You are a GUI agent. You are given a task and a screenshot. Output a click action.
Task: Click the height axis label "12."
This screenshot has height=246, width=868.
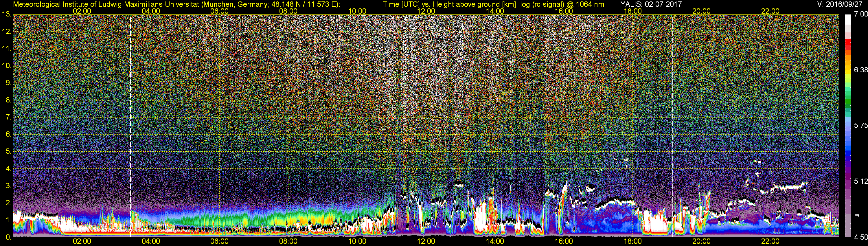[x=6, y=32]
